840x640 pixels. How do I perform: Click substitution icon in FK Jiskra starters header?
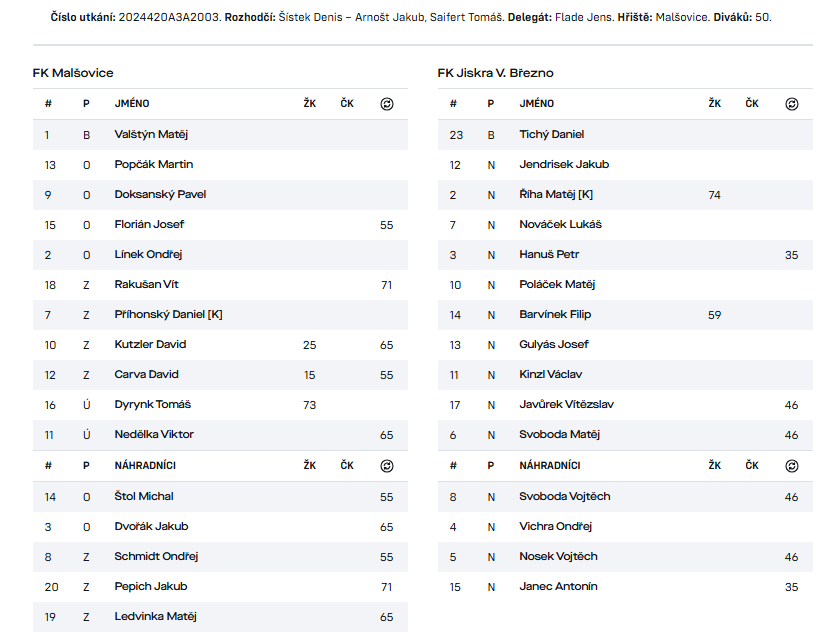[x=792, y=104]
